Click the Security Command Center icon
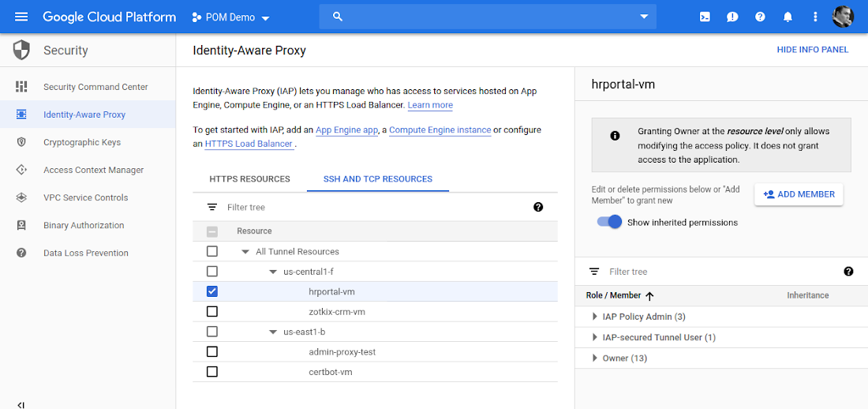Screen dimensions: 868x409 [21, 86]
